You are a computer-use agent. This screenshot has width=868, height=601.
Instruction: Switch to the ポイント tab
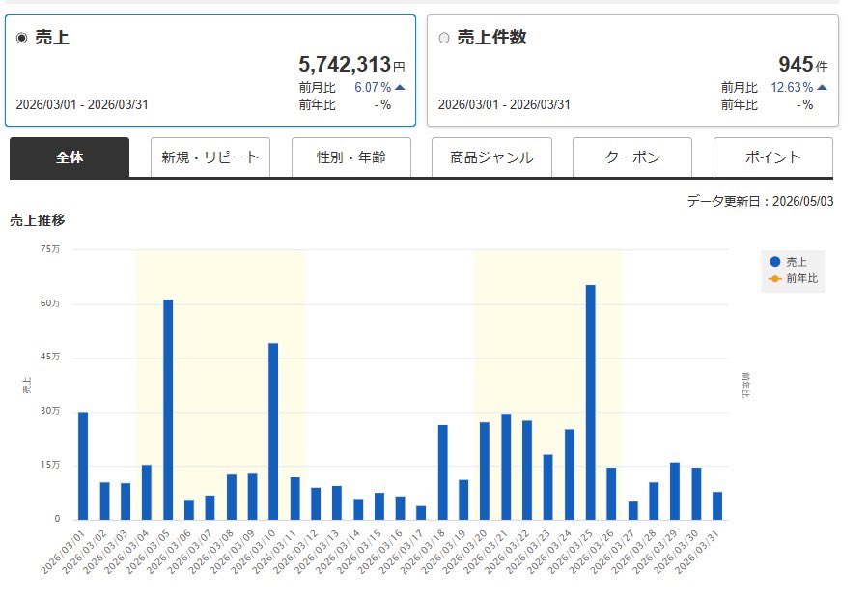[x=773, y=157]
